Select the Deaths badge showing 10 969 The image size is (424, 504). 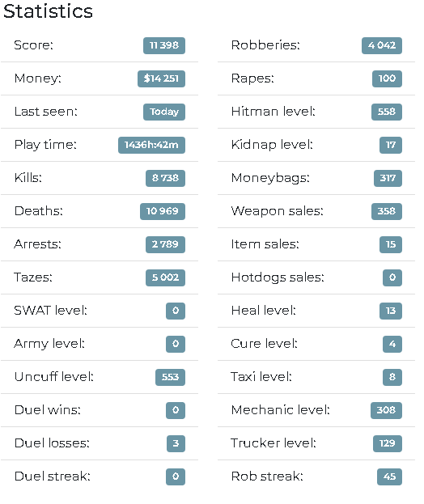(163, 211)
